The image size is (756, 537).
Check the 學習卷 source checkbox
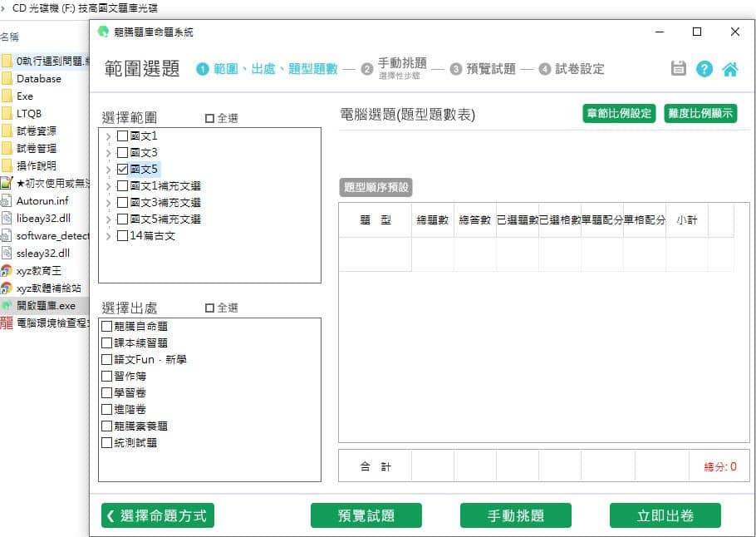pos(107,392)
